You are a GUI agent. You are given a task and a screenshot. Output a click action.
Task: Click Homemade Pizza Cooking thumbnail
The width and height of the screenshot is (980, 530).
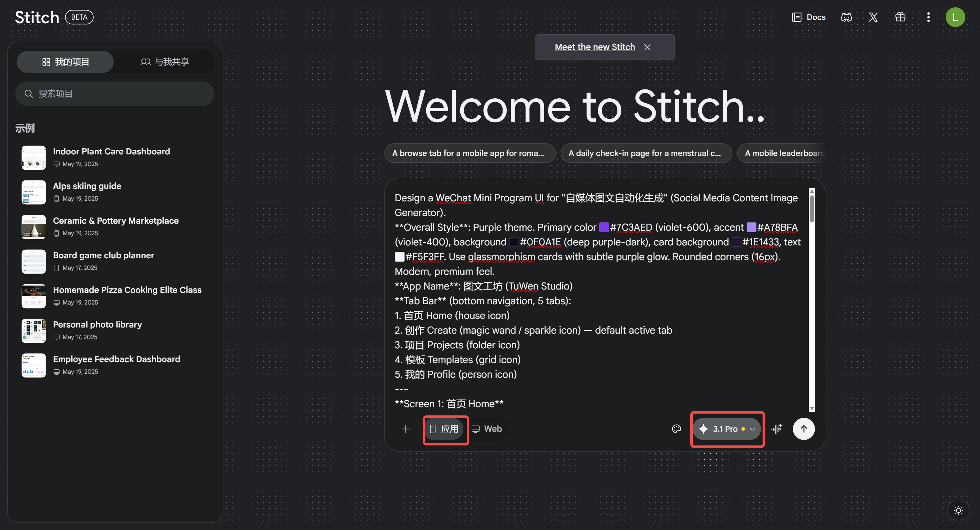[33, 296]
